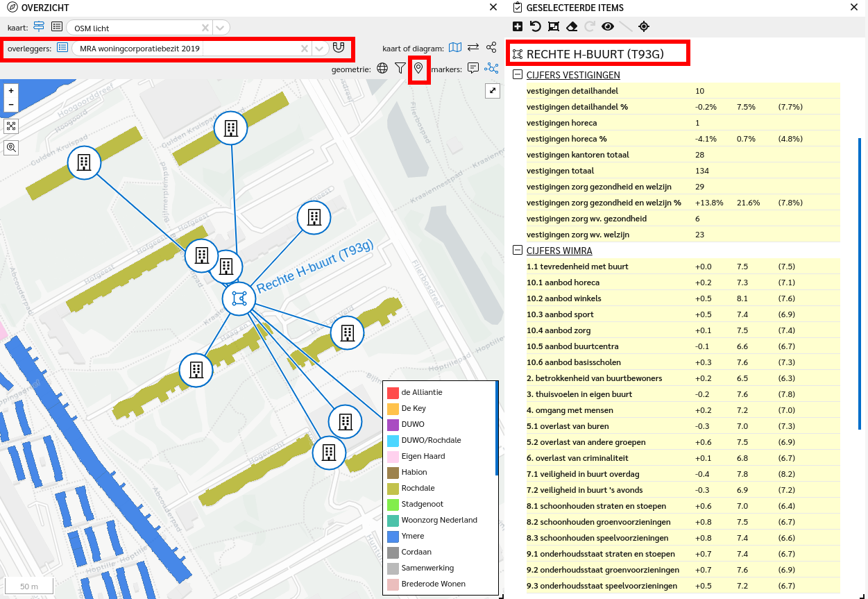The height and width of the screenshot is (599, 868).
Task: Click the Rechte H-buurt center map node
Action: tap(239, 299)
